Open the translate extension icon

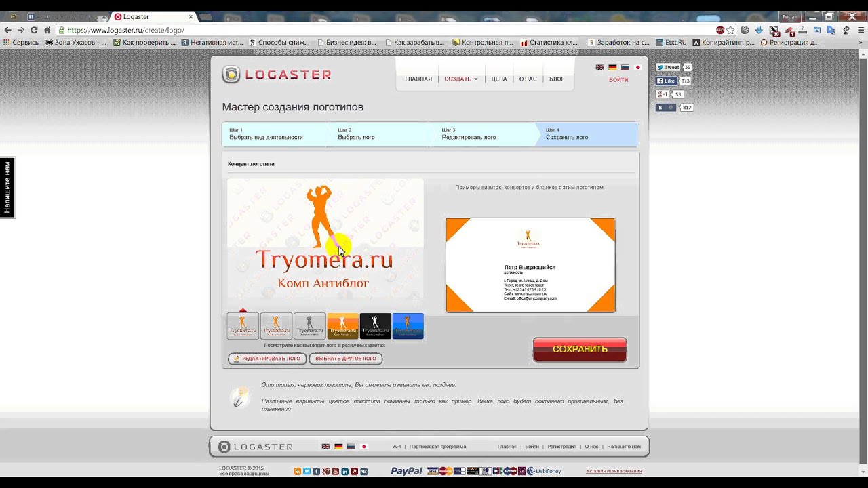tap(831, 30)
